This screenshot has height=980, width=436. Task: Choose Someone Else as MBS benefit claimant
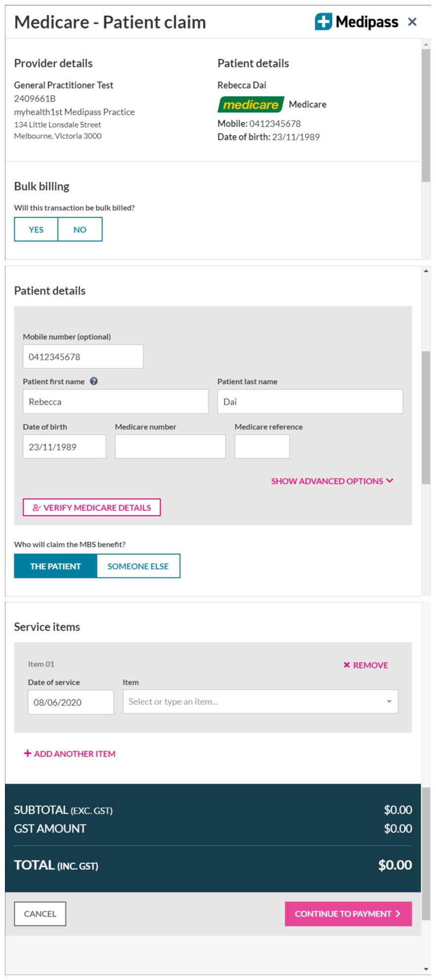click(x=138, y=566)
